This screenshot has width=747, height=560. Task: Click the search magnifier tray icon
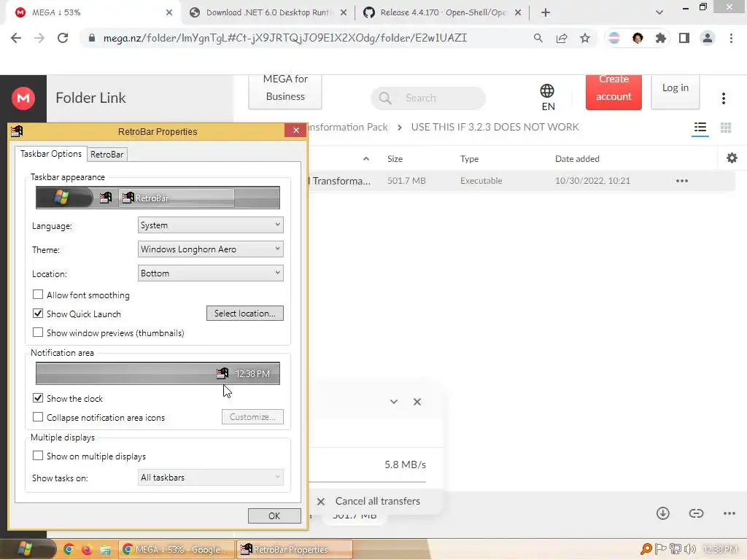646,550
